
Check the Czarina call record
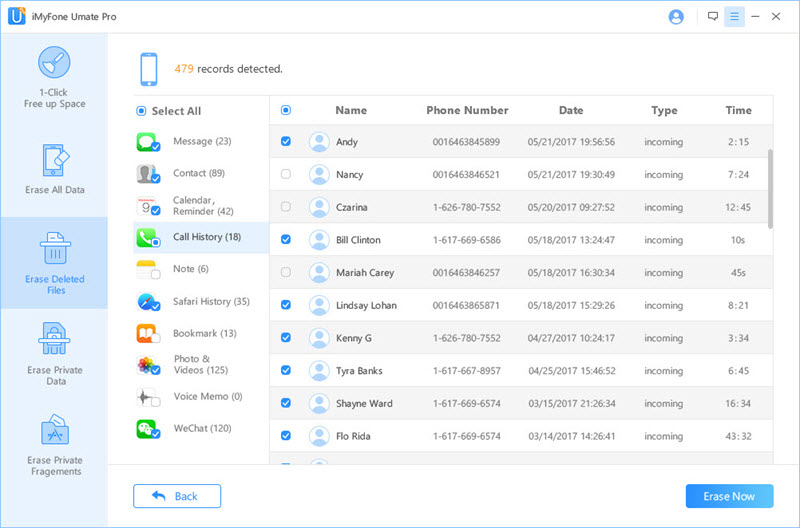[x=286, y=207]
